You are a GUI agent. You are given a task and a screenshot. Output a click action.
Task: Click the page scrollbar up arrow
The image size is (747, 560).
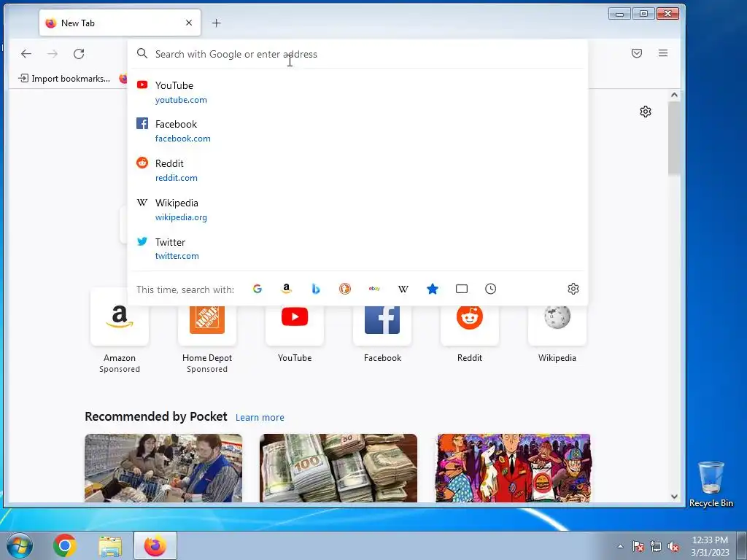(x=674, y=95)
